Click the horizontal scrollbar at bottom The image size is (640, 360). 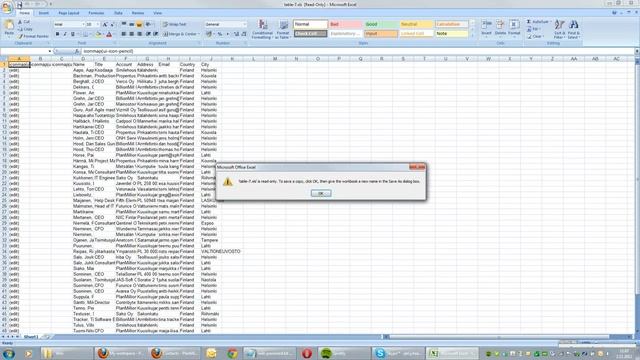tap(498, 337)
